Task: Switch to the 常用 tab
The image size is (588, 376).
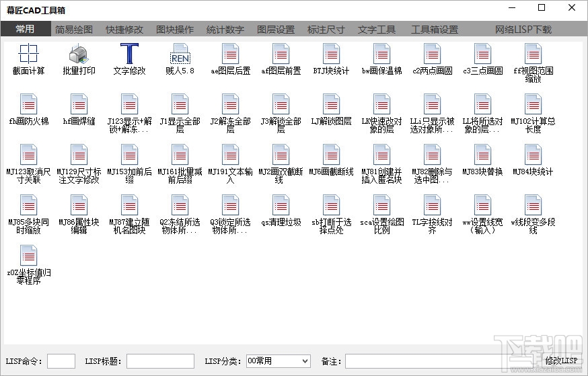Action: coord(25,29)
